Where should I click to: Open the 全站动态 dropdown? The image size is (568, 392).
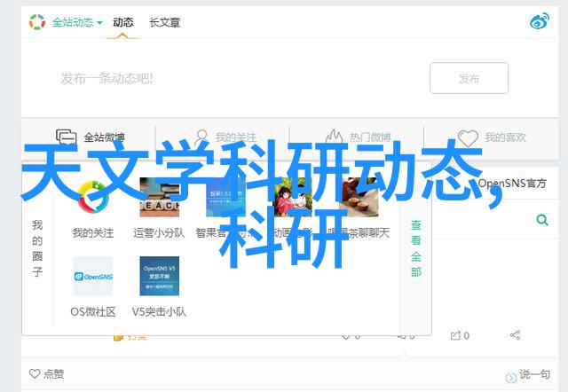point(77,22)
